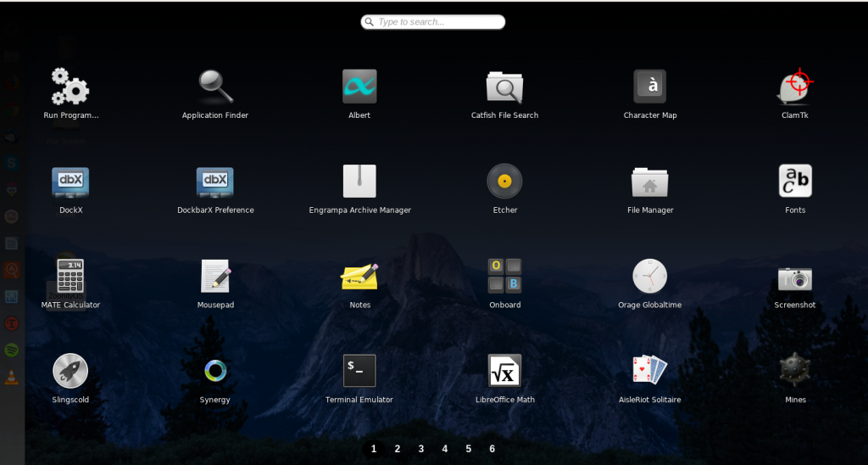Launch Mousepad text editor
This screenshot has height=465, width=868.
click(x=215, y=276)
